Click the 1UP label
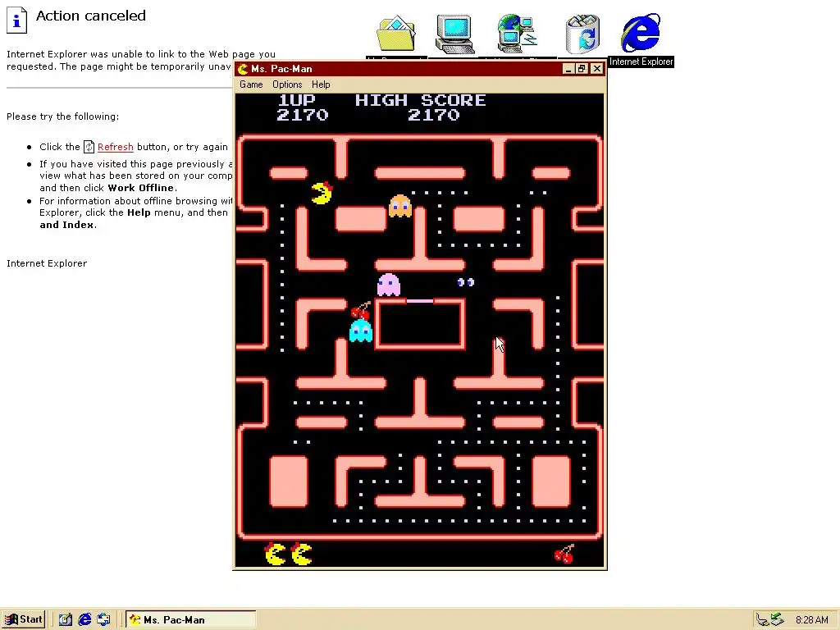This screenshot has width=840, height=630. pyautogui.click(x=297, y=100)
